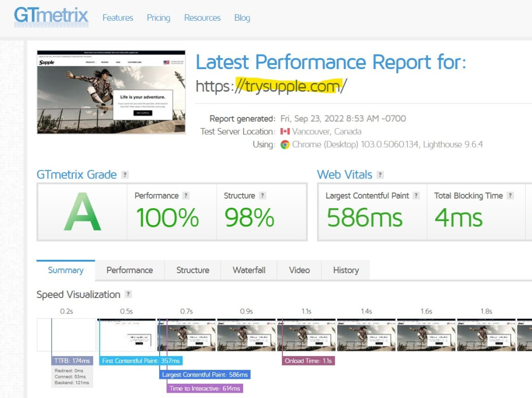Screen dimensions: 532x398
Task: Open the Pricing page link
Action: pos(159,18)
